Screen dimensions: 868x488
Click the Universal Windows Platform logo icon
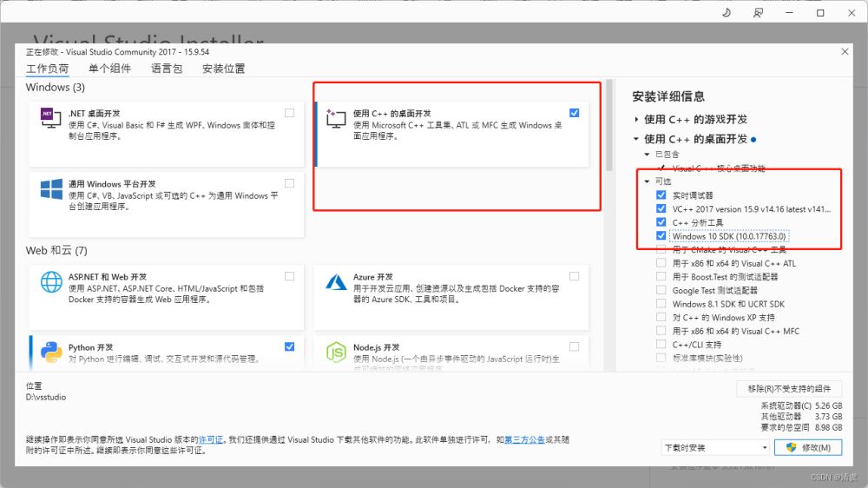51,189
